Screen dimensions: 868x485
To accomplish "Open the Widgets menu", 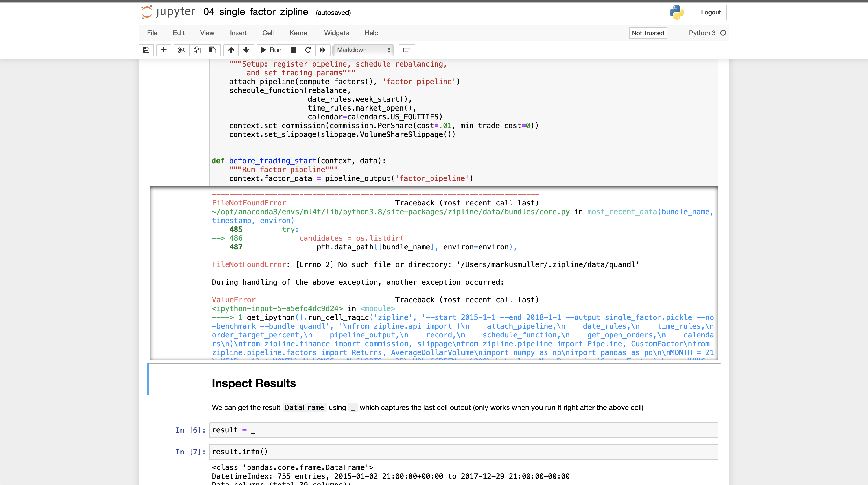I will point(336,33).
